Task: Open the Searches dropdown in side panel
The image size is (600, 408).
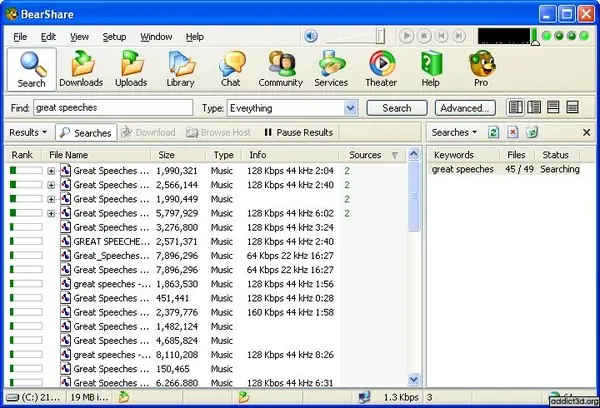Action: click(x=454, y=132)
